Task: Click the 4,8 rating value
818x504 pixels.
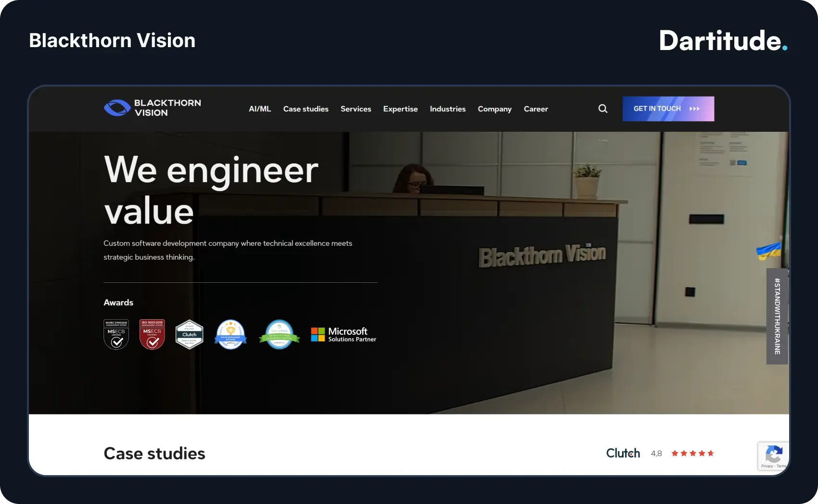Action: coord(656,454)
